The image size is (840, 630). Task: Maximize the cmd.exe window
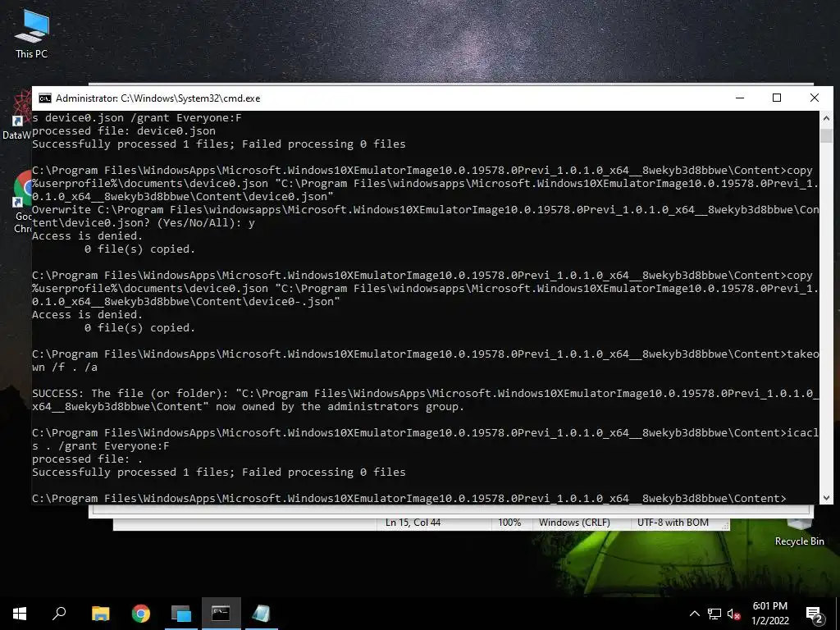pyautogui.click(x=777, y=98)
